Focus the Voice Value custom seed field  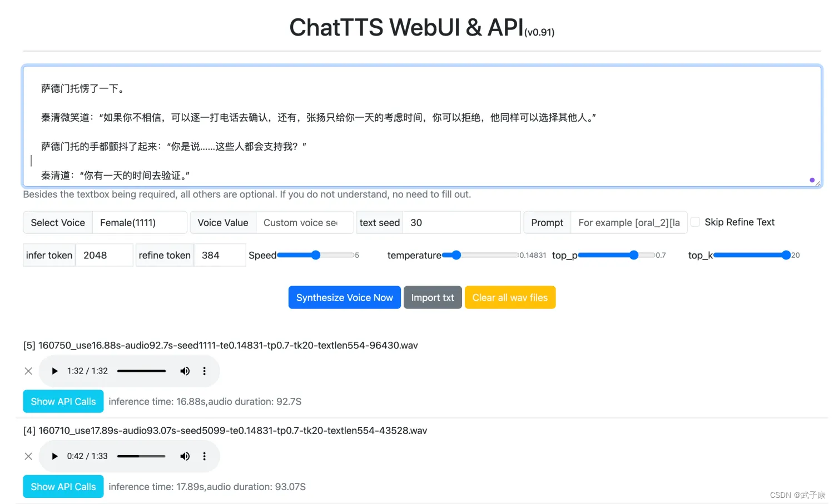(x=305, y=222)
